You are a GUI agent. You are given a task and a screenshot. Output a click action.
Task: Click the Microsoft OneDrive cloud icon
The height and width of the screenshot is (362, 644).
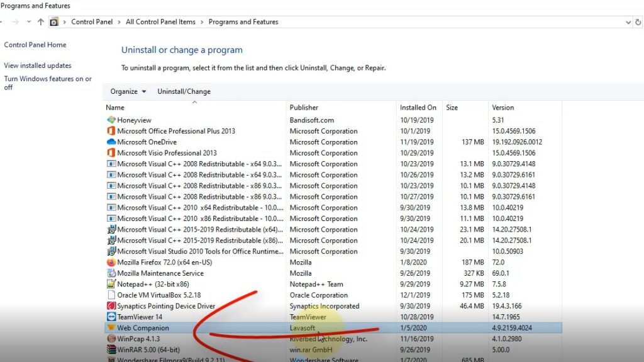coord(111,142)
